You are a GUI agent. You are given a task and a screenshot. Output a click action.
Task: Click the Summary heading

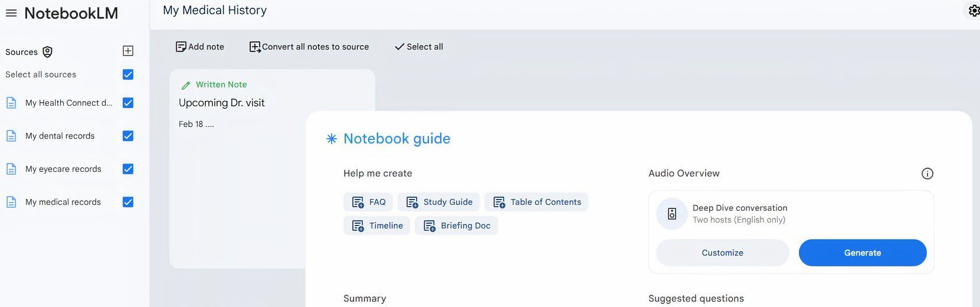365,299
